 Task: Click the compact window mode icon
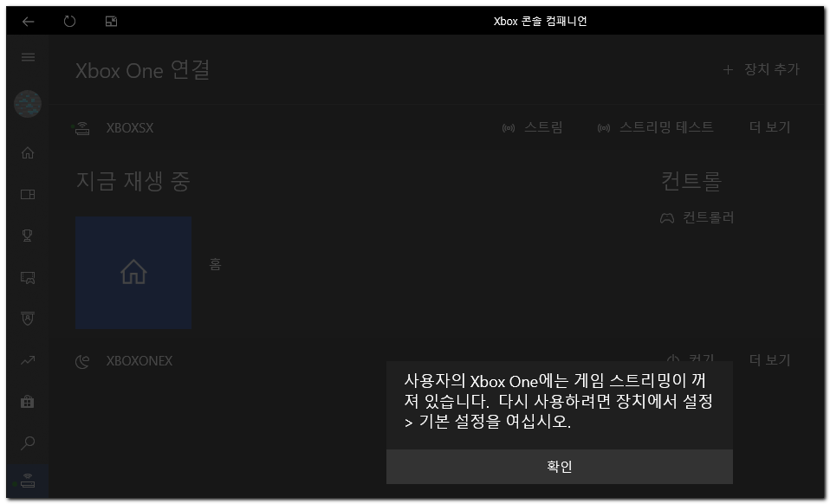[111, 21]
